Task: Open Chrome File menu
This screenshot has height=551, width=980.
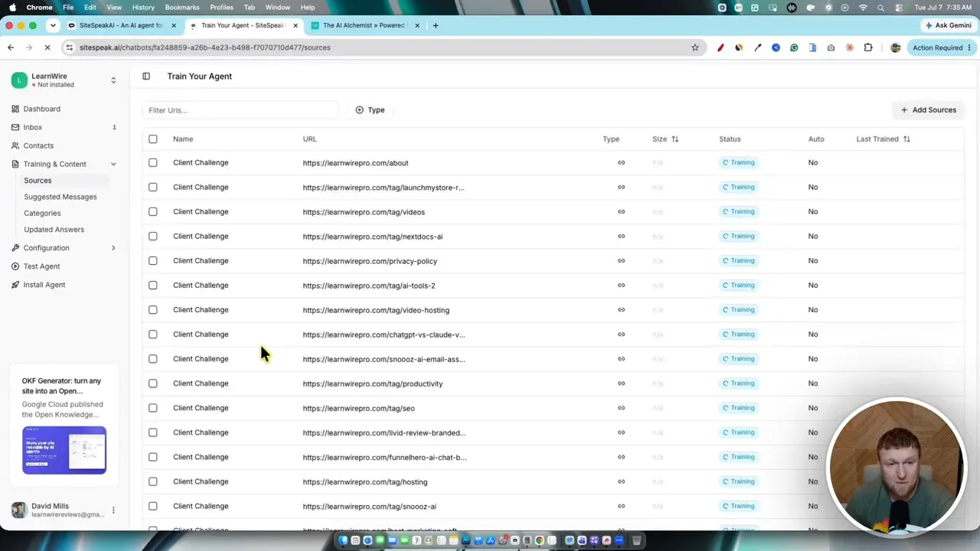Action: (68, 8)
